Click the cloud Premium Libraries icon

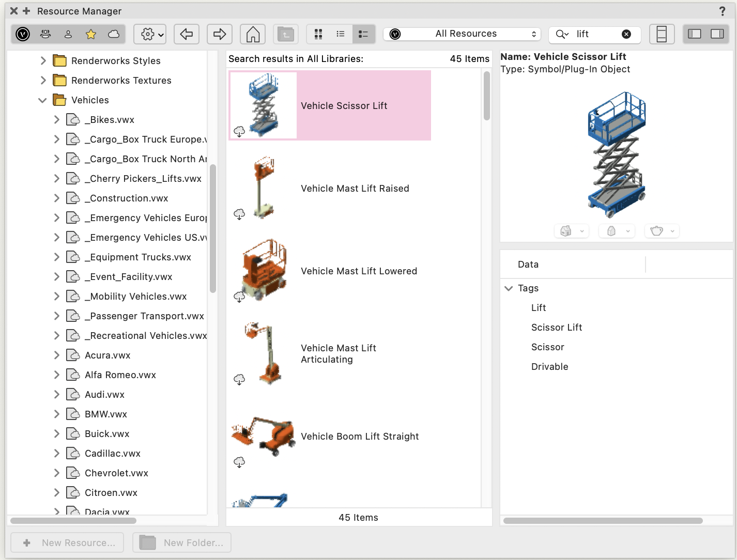click(114, 34)
